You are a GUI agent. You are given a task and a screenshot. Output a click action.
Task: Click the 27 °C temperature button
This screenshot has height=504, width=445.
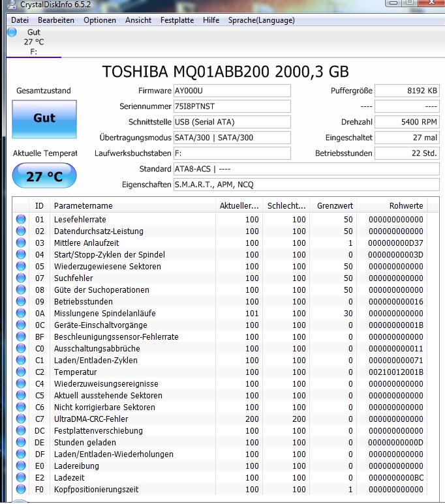pyautogui.click(x=44, y=176)
